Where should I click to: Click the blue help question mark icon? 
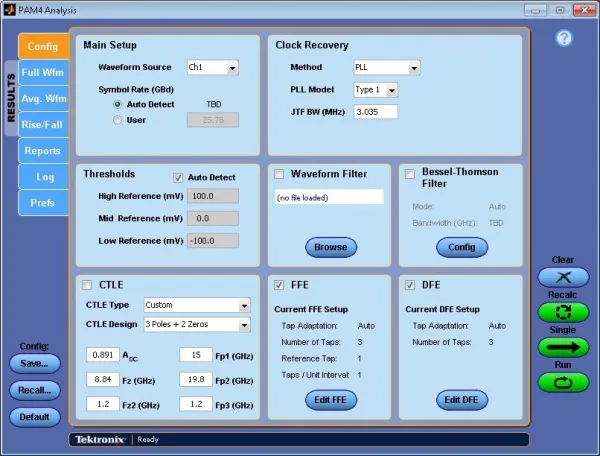click(x=563, y=38)
